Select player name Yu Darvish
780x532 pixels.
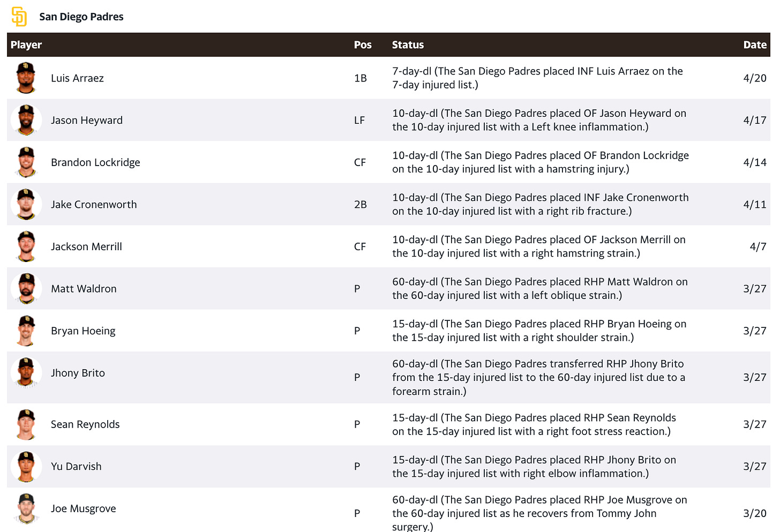76,467
